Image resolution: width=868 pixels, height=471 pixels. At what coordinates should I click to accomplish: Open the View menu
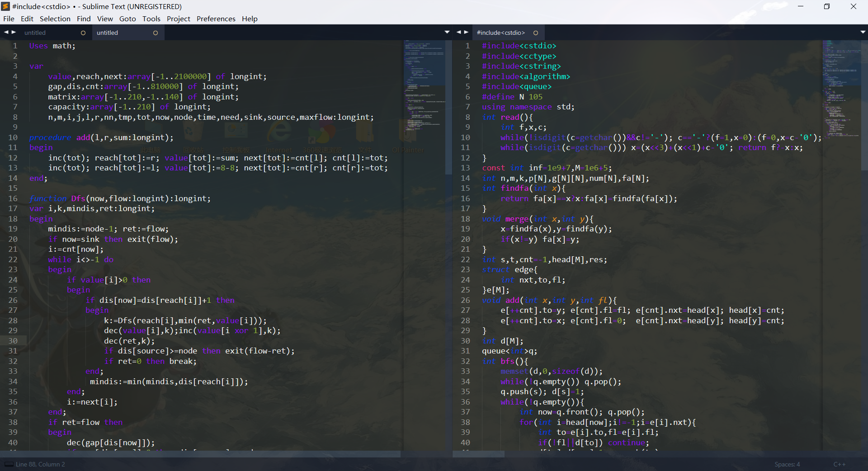(105, 19)
